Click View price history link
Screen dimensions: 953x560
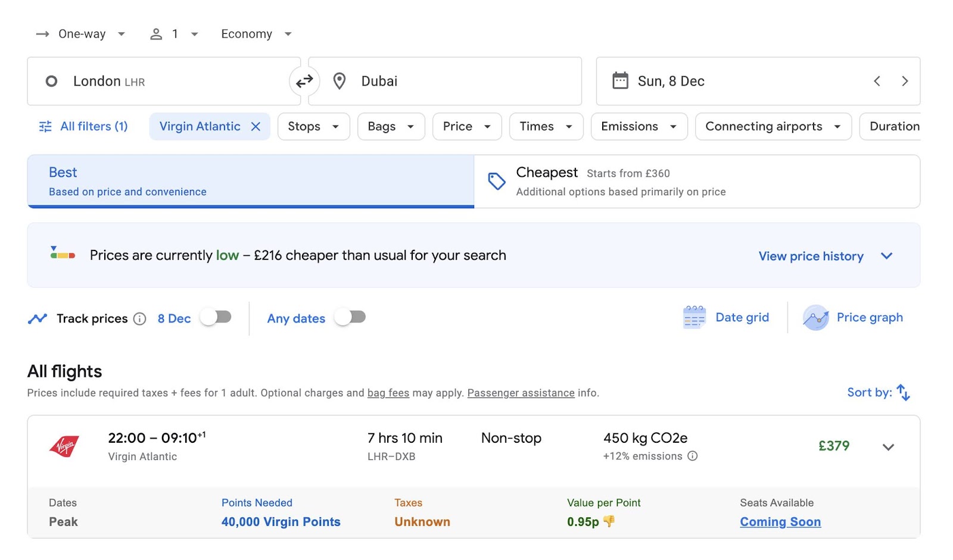pyautogui.click(x=811, y=256)
